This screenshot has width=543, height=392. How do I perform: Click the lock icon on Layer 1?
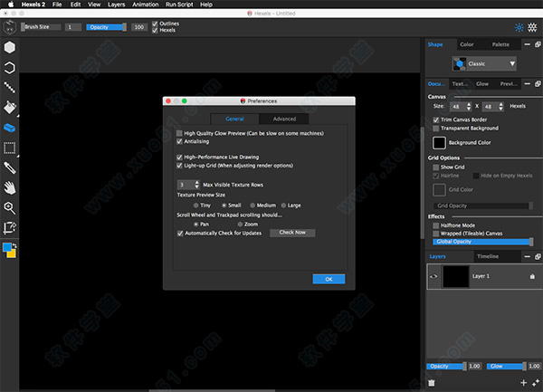pos(532,276)
